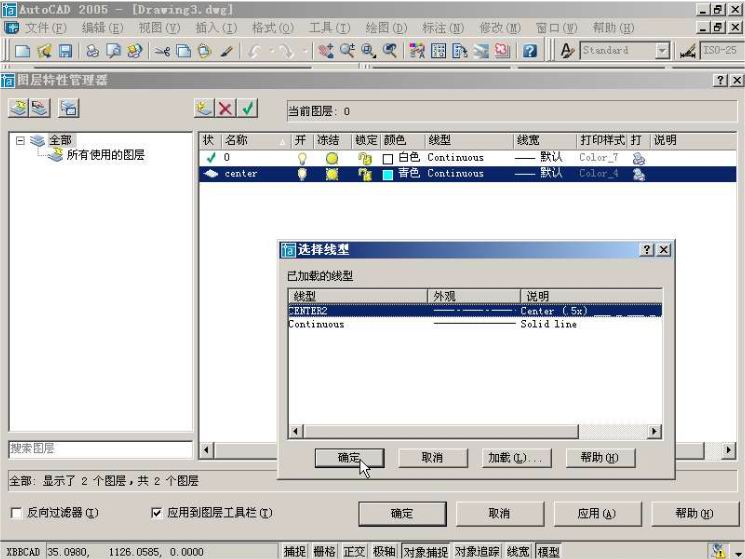Click the cyan color swatch for center layer
This screenshot has height=559, width=745.
pos(388,175)
